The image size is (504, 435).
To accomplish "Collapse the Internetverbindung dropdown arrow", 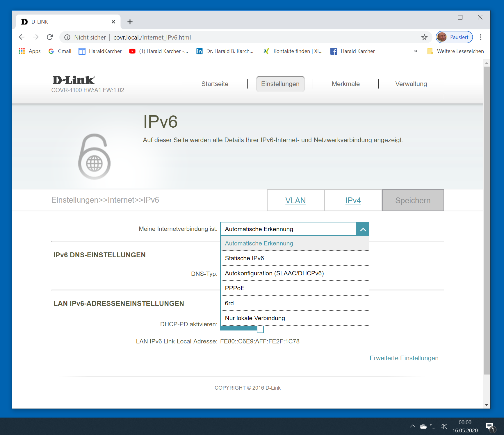I will point(363,229).
